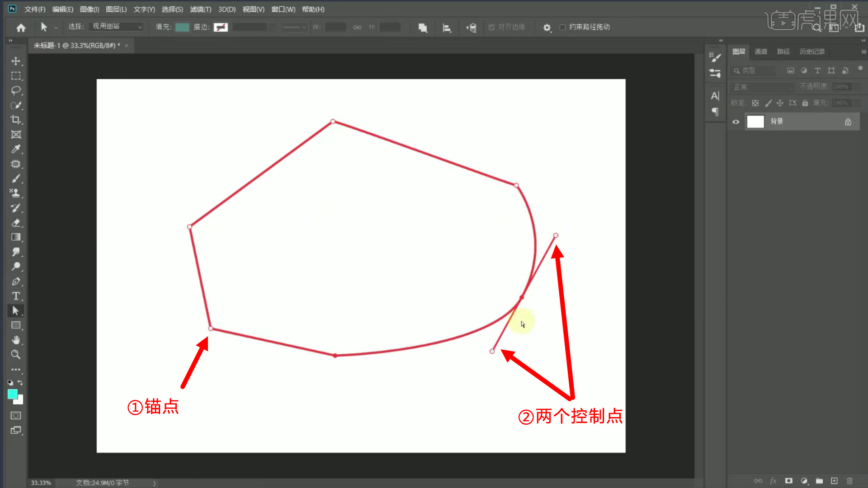
Task: Open the shape fill color swatch
Action: (182, 27)
